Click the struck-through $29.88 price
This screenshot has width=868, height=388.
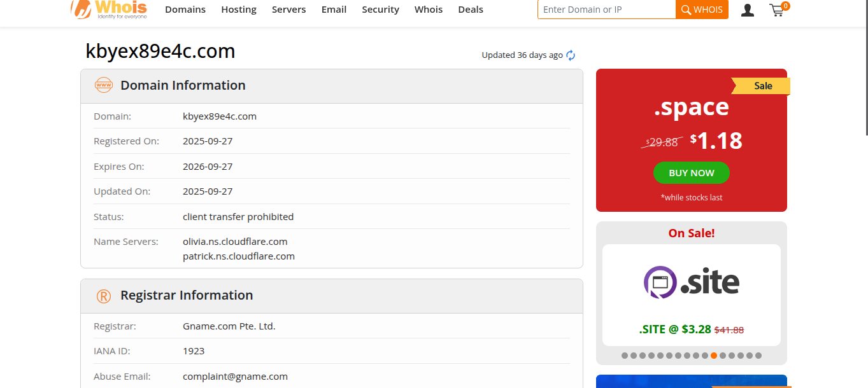pos(662,142)
